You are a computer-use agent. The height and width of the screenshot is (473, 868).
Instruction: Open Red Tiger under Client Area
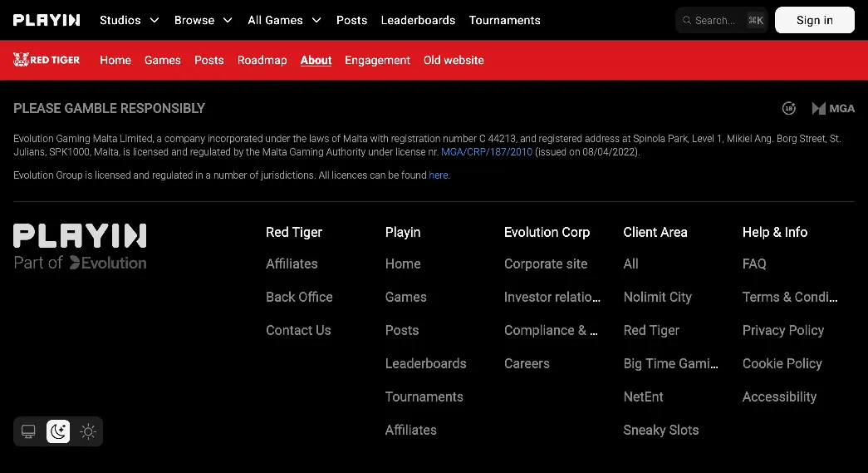[x=651, y=330]
